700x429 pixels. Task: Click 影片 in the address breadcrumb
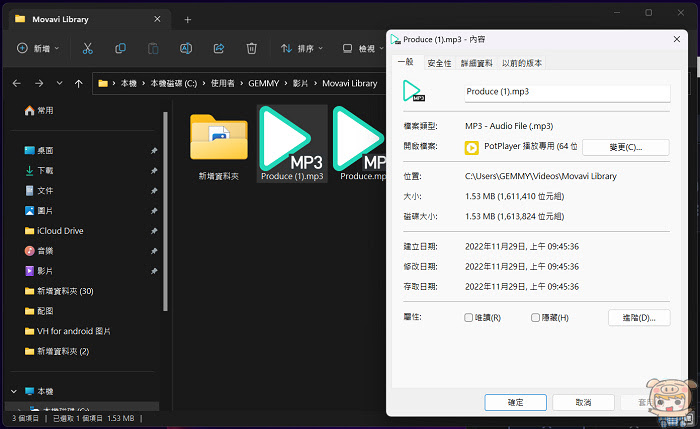pos(300,83)
